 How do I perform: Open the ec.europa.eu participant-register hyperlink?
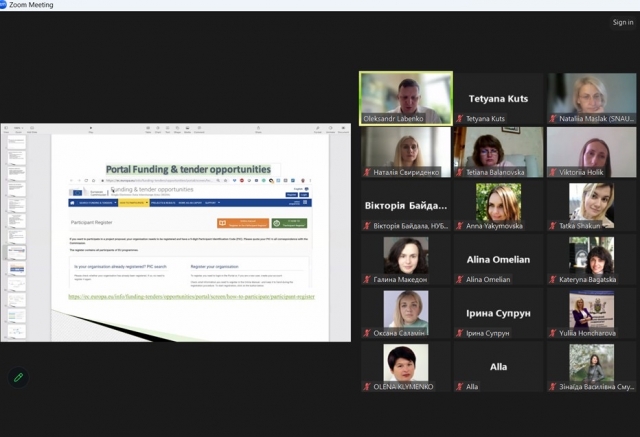(191, 297)
